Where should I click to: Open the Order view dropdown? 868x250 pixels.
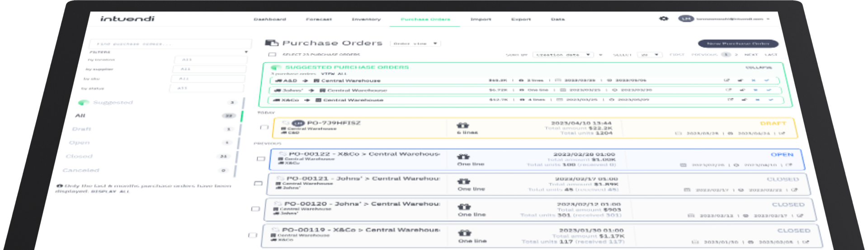(x=415, y=43)
